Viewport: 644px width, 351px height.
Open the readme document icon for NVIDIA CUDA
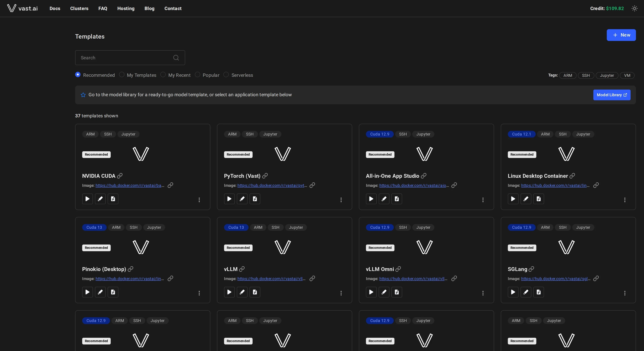point(113,199)
